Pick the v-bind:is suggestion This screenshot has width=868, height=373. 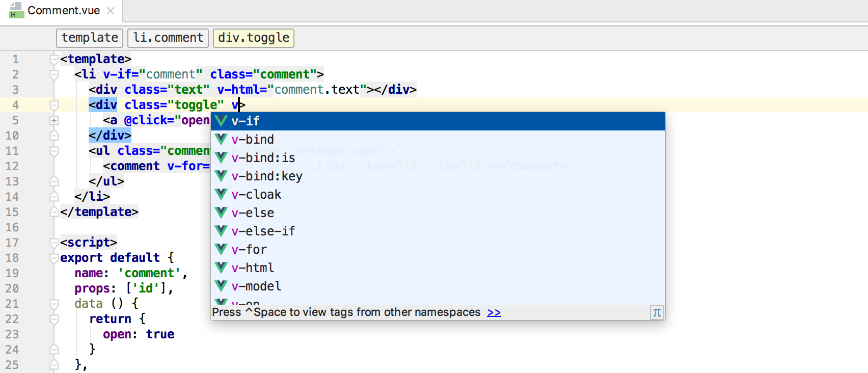pos(438,158)
